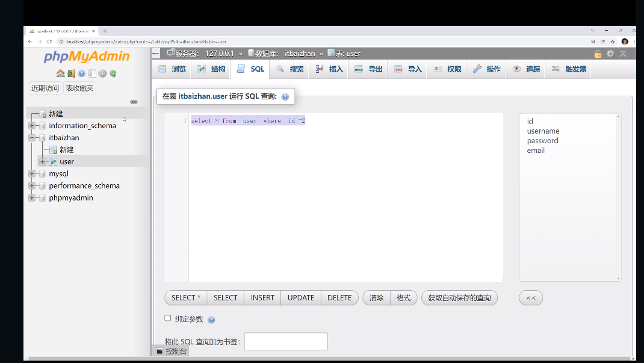
Task: Click the console icon at bottom
Action: [x=159, y=352]
